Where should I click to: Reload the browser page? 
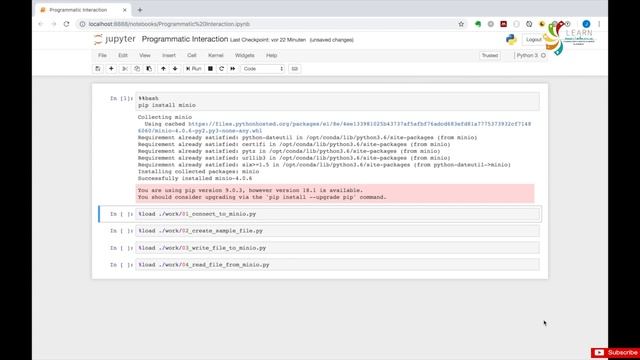click(67, 24)
